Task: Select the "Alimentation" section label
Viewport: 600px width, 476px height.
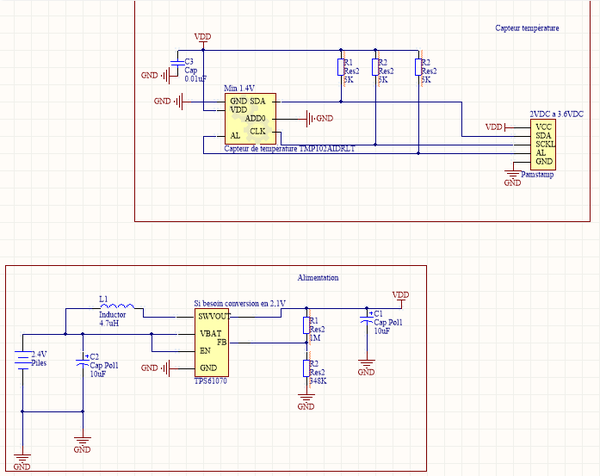Action: [x=318, y=277]
